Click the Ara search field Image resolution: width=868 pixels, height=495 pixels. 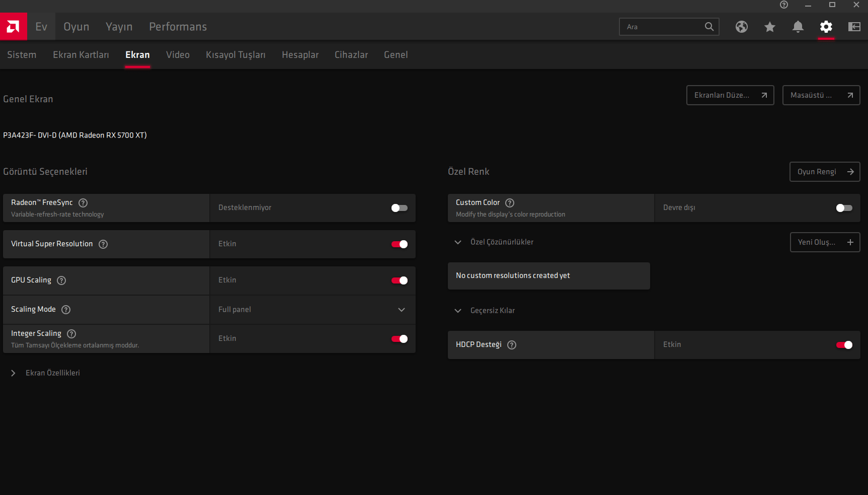pyautogui.click(x=662, y=27)
